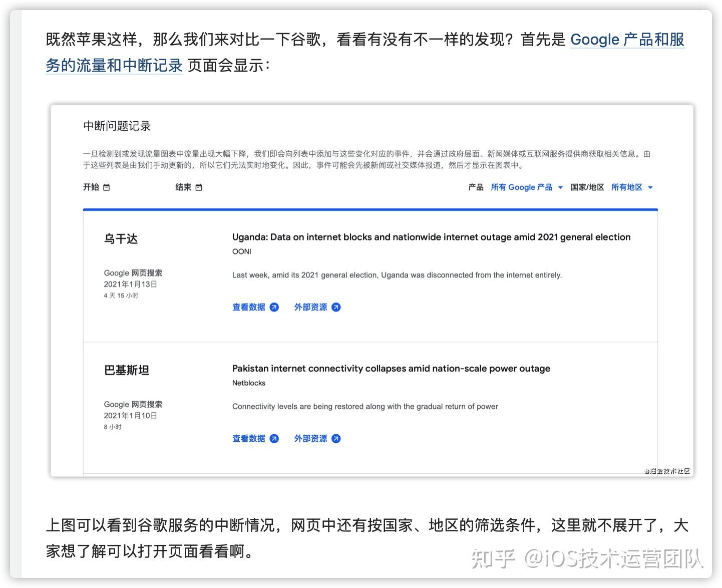
Task: Click the arrow icon beside Uganda's 查看数据
Action: pyautogui.click(x=274, y=307)
